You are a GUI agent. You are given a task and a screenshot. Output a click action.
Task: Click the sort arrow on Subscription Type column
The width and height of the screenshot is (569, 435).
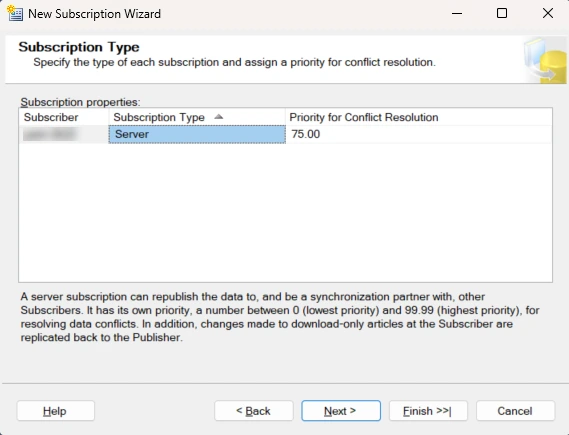click(218, 117)
